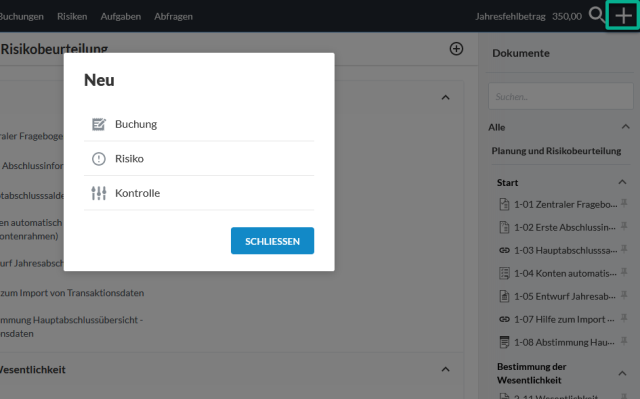Open document 1-04 Konten automatis...
Image resolution: width=640 pixels, height=399 pixels.
click(x=565, y=273)
